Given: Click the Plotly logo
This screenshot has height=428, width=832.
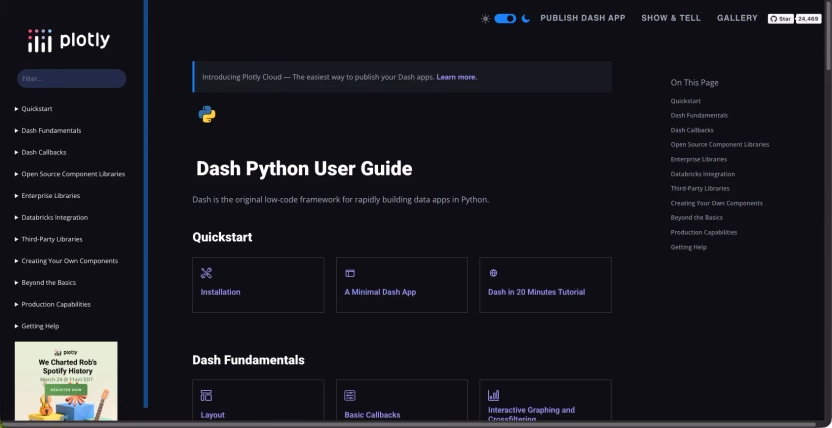Looking at the screenshot, I should pos(69,40).
